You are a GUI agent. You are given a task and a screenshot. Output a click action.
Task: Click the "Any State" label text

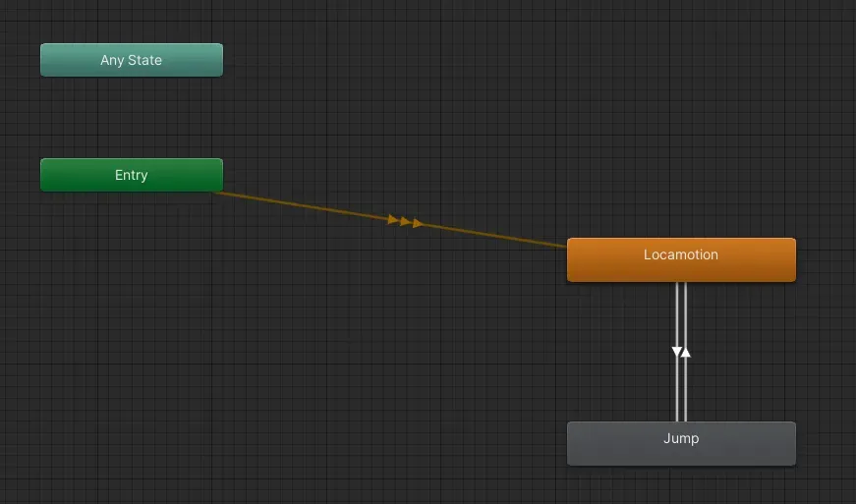pos(131,60)
